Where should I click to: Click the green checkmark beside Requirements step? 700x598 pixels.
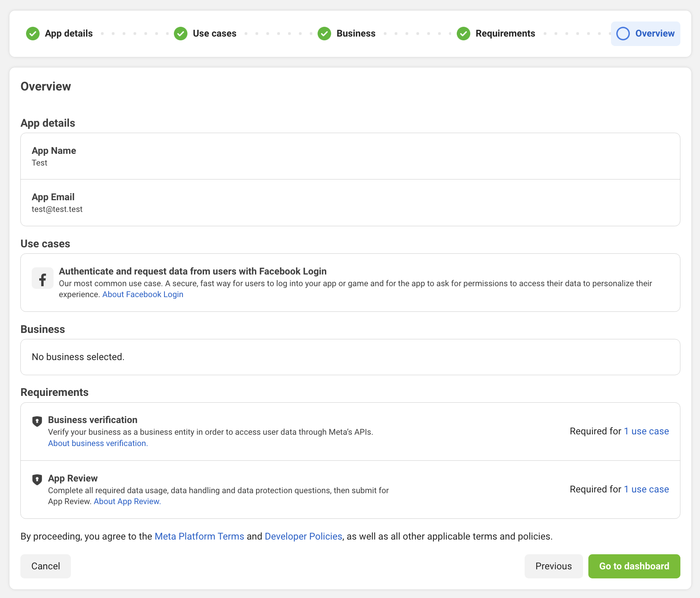pos(464,34)
